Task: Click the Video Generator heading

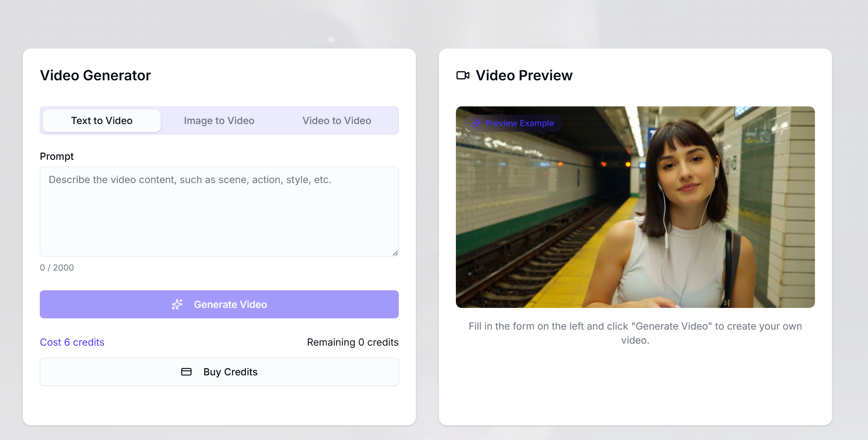Action: (95, 75)
